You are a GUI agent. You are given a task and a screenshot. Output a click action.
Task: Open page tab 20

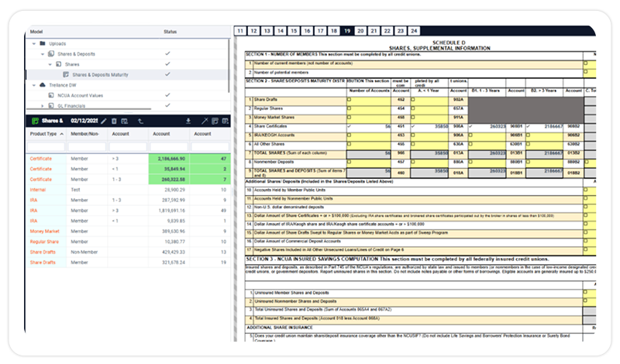[x=360, y=31]
